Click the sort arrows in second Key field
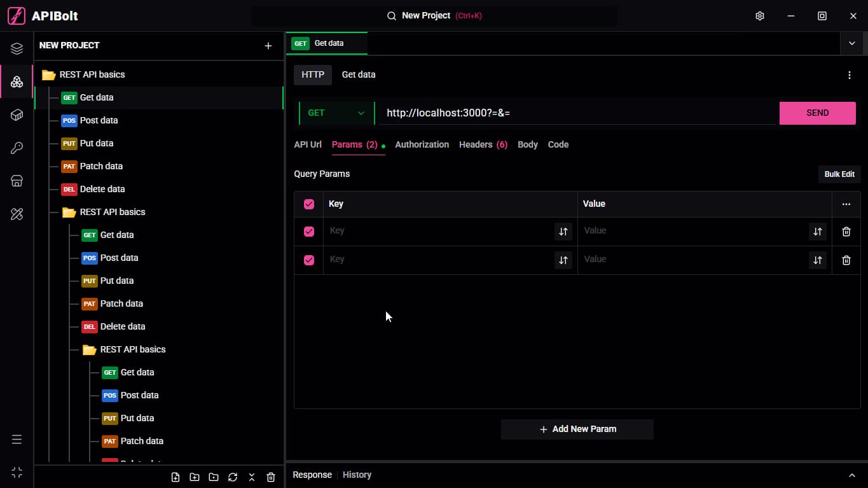Image resolution: width=868 pixels, height=488 pixels. click(563, 260)
